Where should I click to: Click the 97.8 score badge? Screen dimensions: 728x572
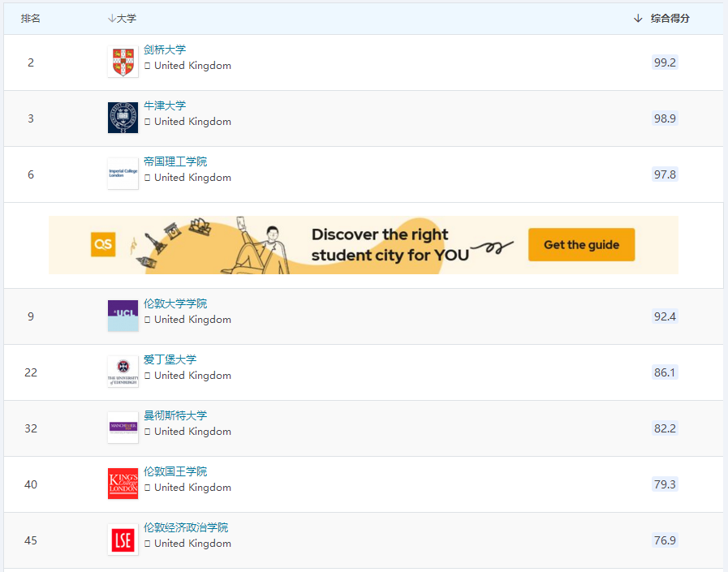[665, 174]
